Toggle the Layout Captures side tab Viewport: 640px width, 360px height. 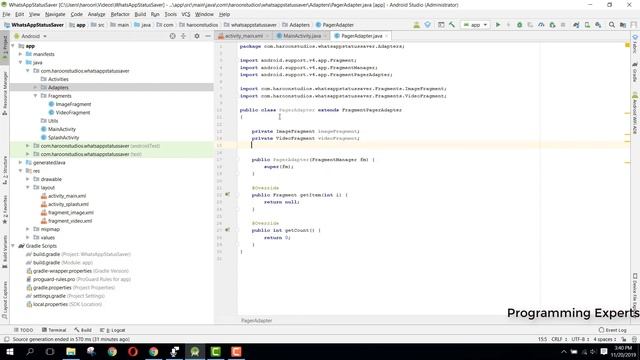click(5, 299)
